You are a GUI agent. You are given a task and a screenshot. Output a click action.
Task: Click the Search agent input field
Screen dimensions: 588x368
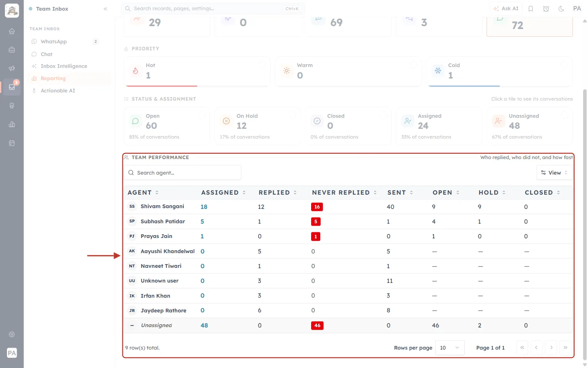click(183, 173)
